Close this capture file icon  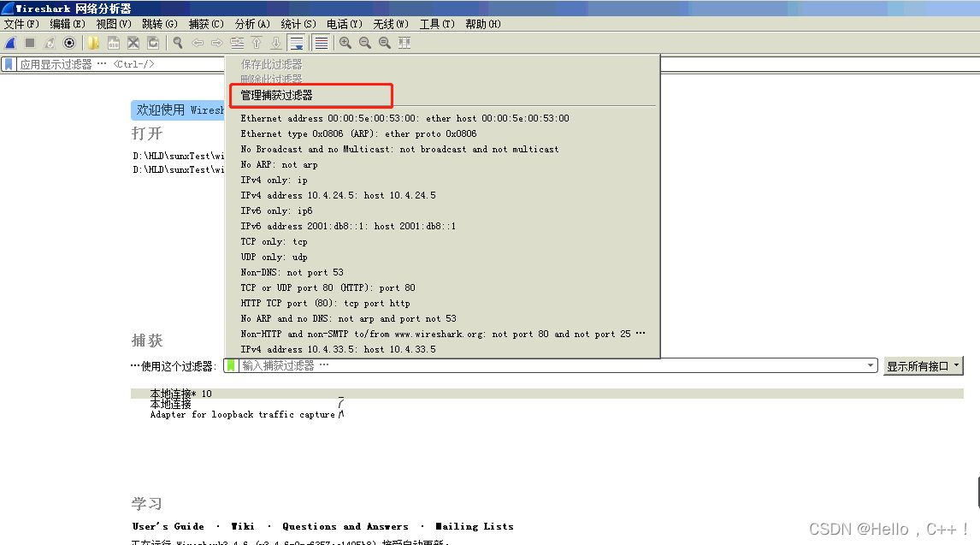pos(133,43)
